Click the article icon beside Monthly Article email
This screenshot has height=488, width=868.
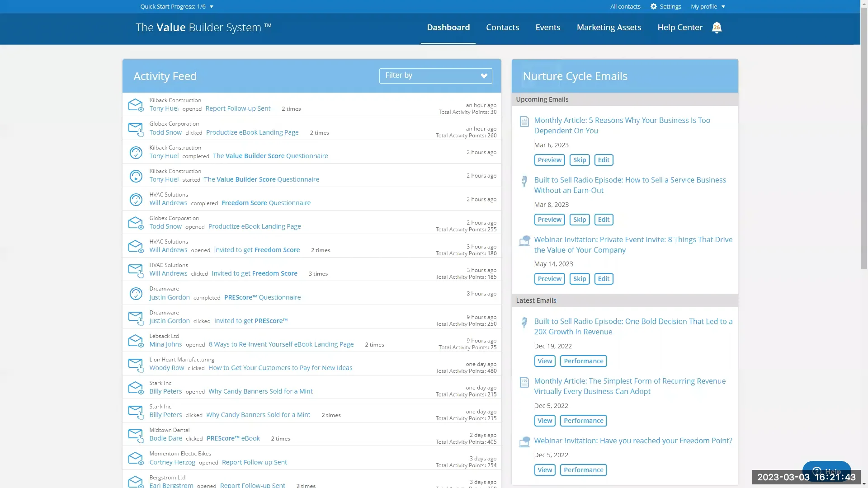click(x=524, y=121)
